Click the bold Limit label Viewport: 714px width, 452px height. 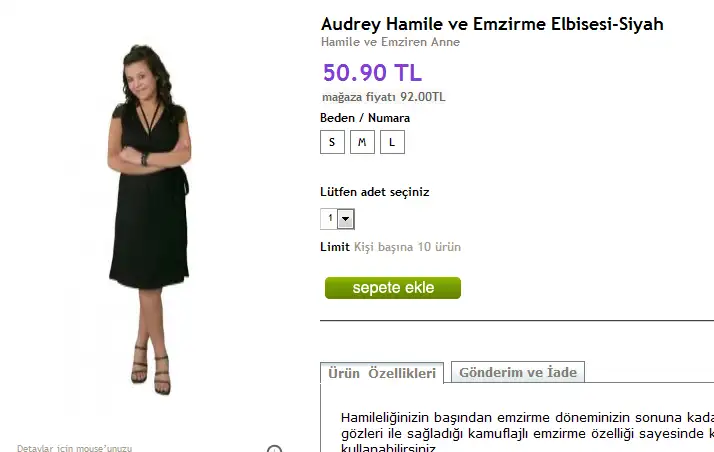coord(335,247)
